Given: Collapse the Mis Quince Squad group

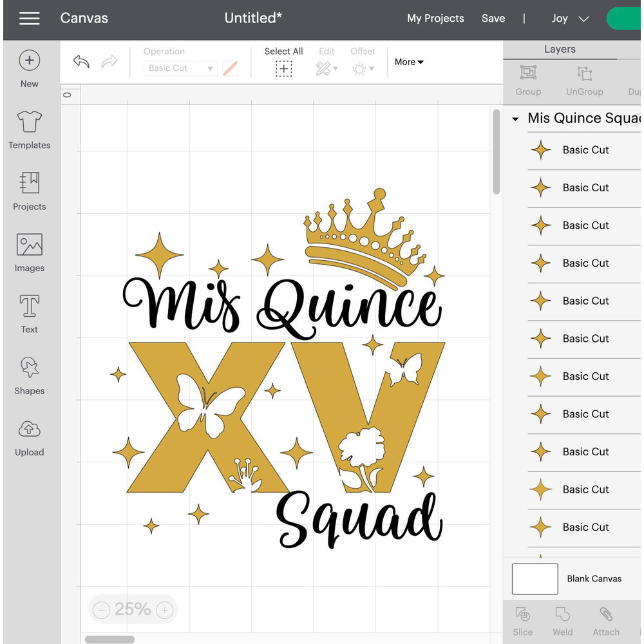Looking at the screenshot, I should 515,118.
